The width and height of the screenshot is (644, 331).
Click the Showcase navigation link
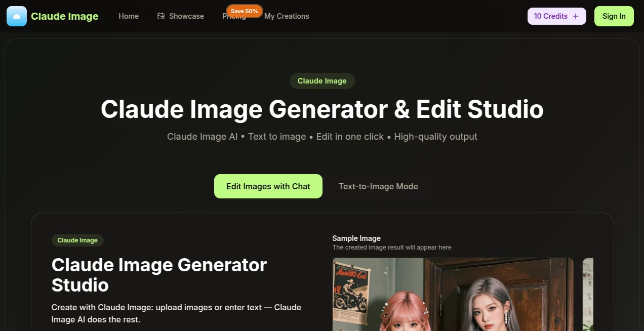coord(187,16)
